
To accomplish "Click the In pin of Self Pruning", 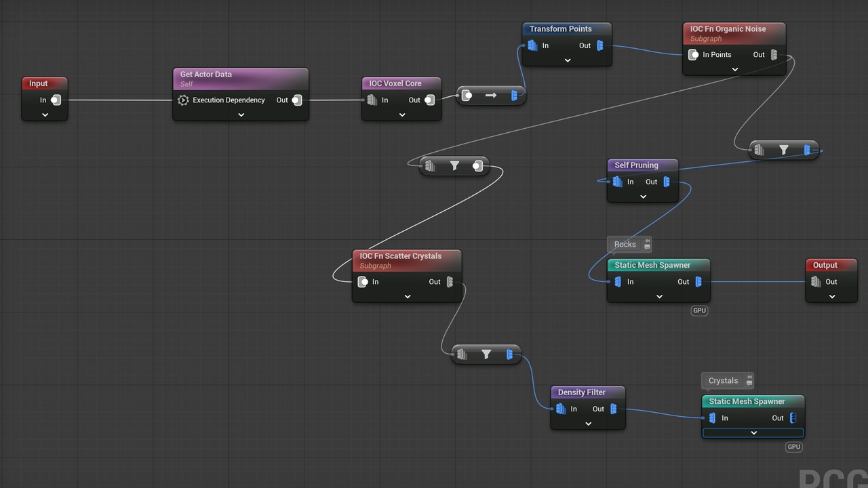I will 617,182.
